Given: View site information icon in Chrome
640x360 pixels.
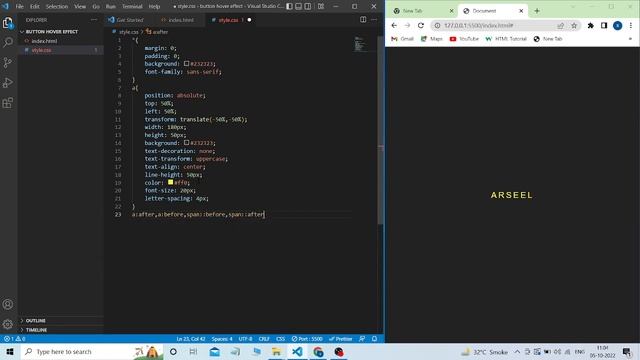Looking at the screenshot, I should click(x=437, y=25).
